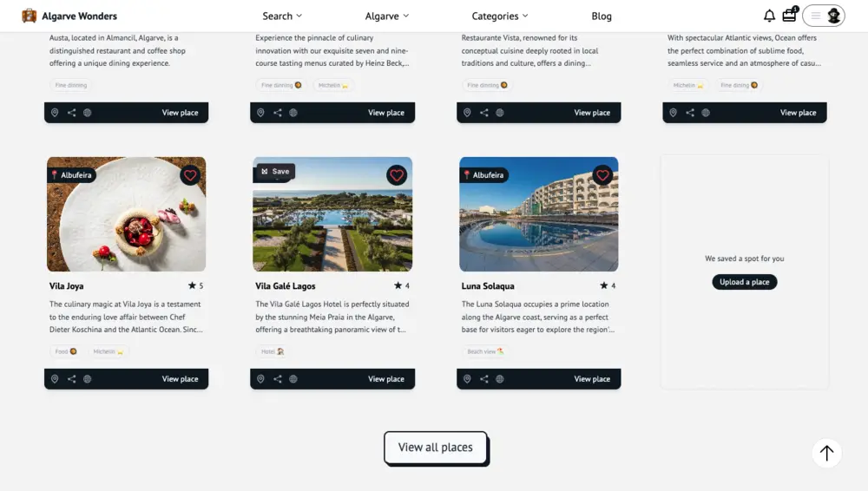Expand the Search dropdown menu

282,16
